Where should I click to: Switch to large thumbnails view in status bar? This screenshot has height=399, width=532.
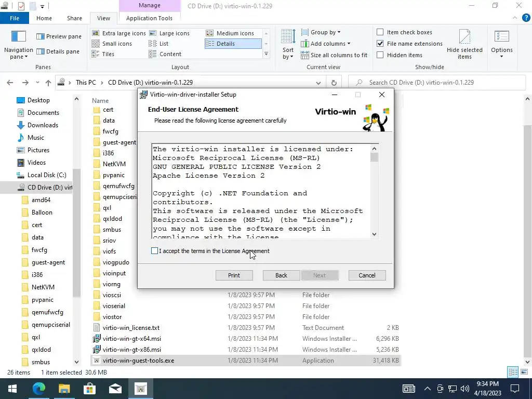(x=525, y=372)
